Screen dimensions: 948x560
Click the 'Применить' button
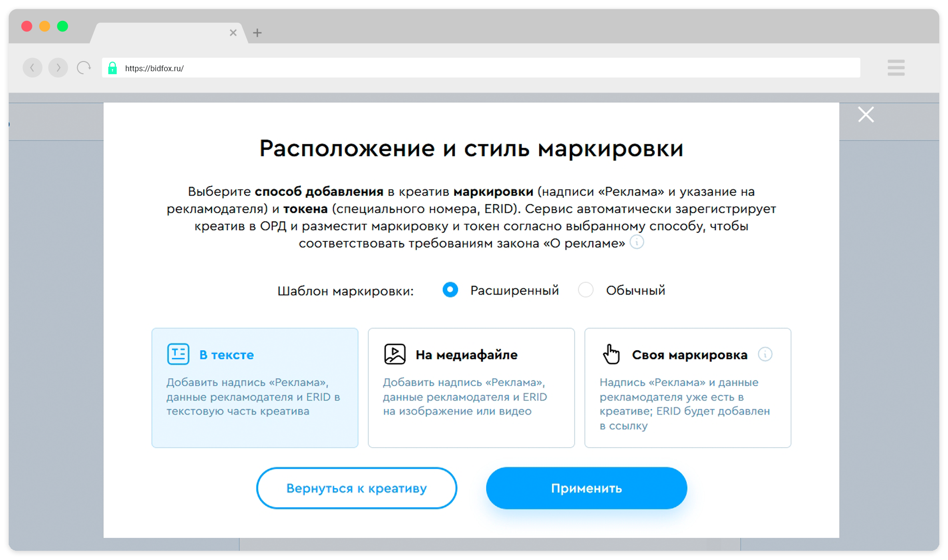pyautogui.click(x=586, y=488)
